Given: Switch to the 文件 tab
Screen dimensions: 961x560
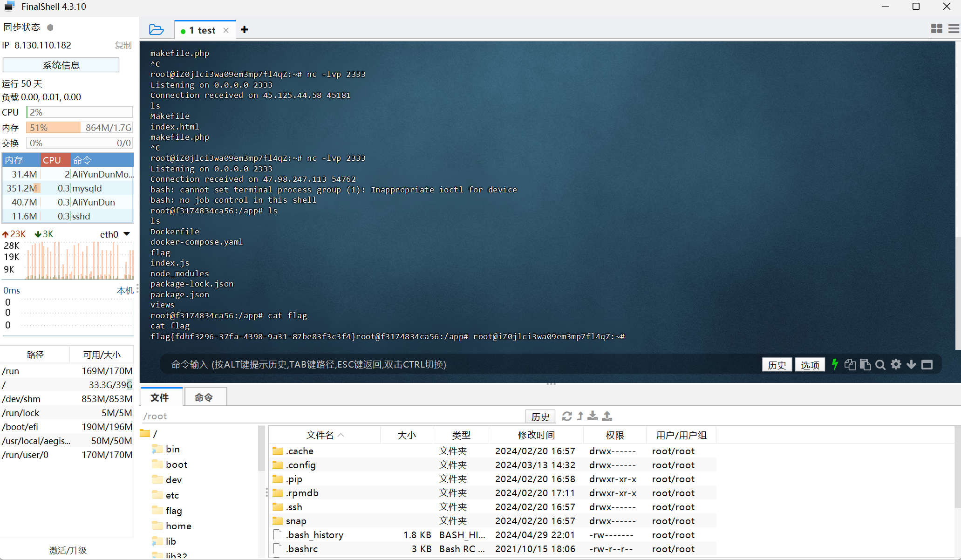Looking at the screenshot, I should (x=162, y=397).
